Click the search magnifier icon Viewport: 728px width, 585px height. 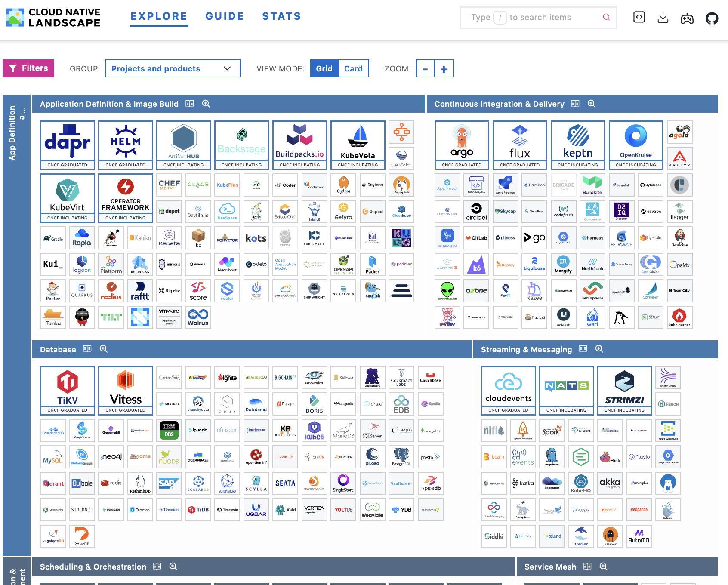click(x=606, y=17)
